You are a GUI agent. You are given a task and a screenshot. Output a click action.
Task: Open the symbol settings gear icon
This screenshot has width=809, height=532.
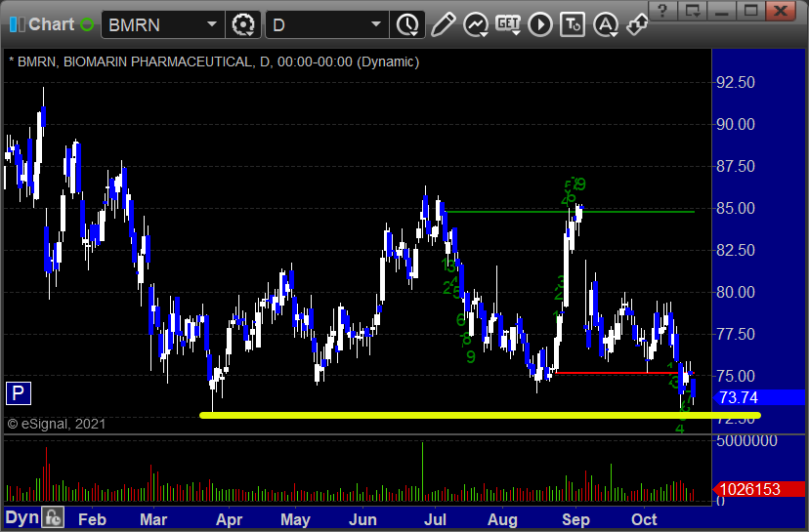[243, 24]
